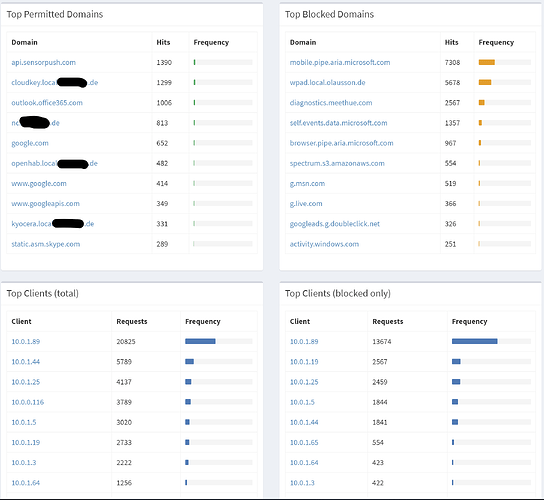Click the Top Blocked Domains heading
The image size is (544, 500).
(330, 14)
